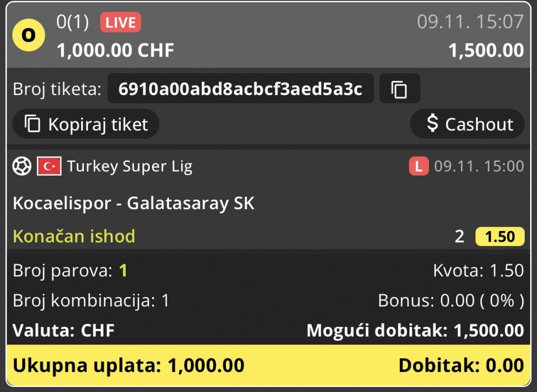Tap the Kopiraj tiket button
537x392 pixels.
pos(86,124)
